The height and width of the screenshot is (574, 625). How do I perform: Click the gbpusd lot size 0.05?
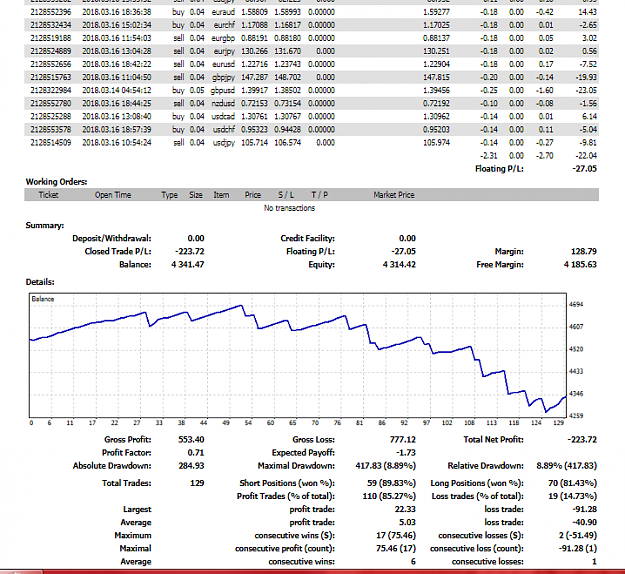(197, 90)
